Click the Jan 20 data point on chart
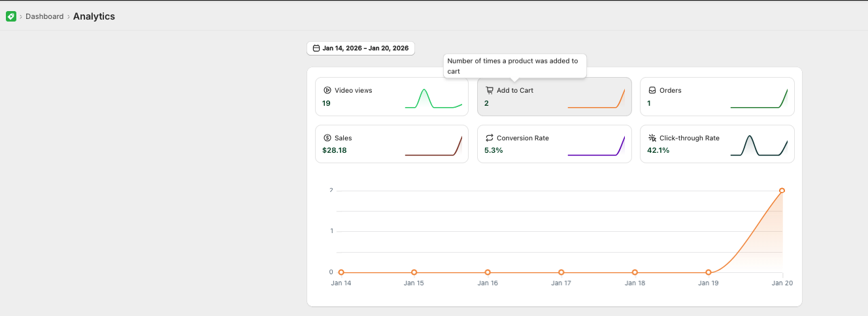Image resolution: width=868 pixels, height=316 pixels. 782,191
